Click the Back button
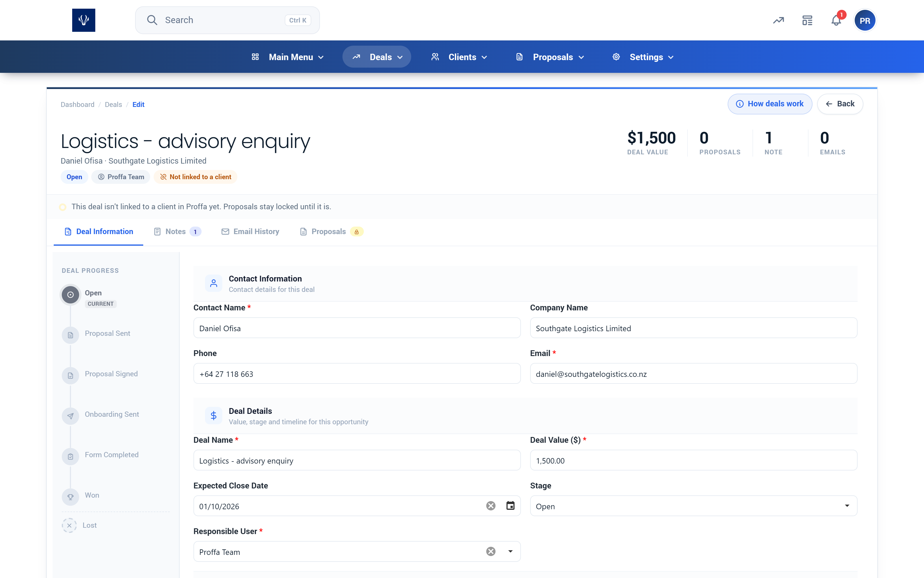 (840, 104)
